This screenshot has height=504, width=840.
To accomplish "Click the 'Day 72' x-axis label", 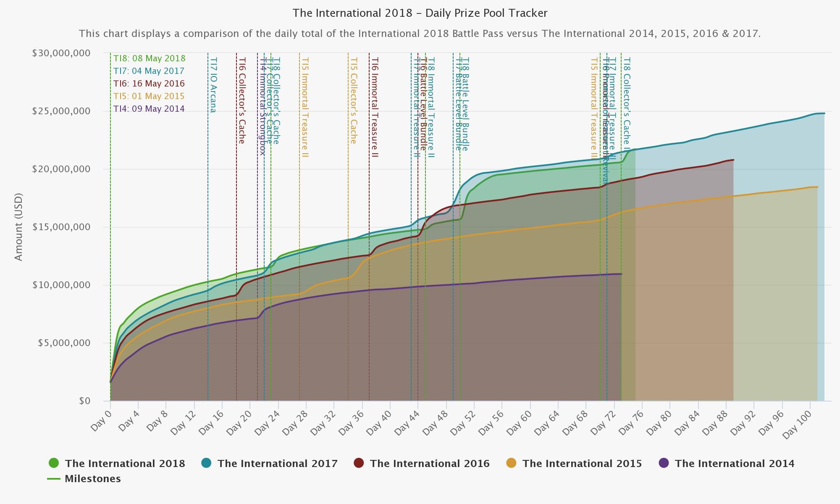I will 602,423.
